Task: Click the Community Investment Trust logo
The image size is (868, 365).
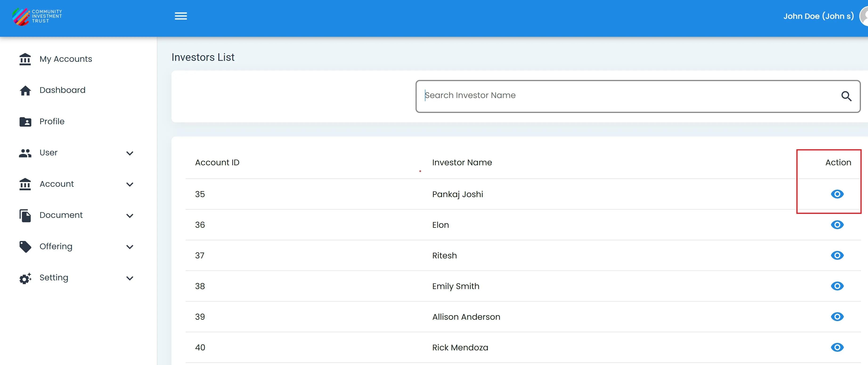Action: click(x=37, y=16)
